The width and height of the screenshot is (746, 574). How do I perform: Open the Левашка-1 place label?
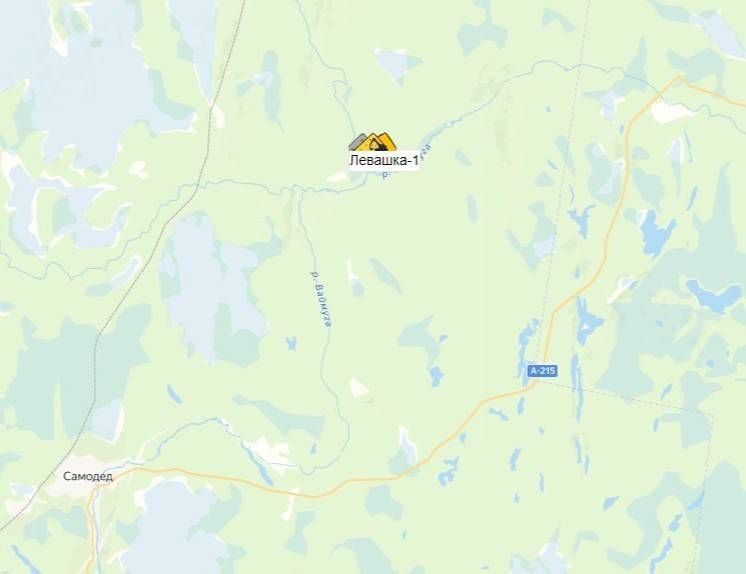(x=384, y=160)
